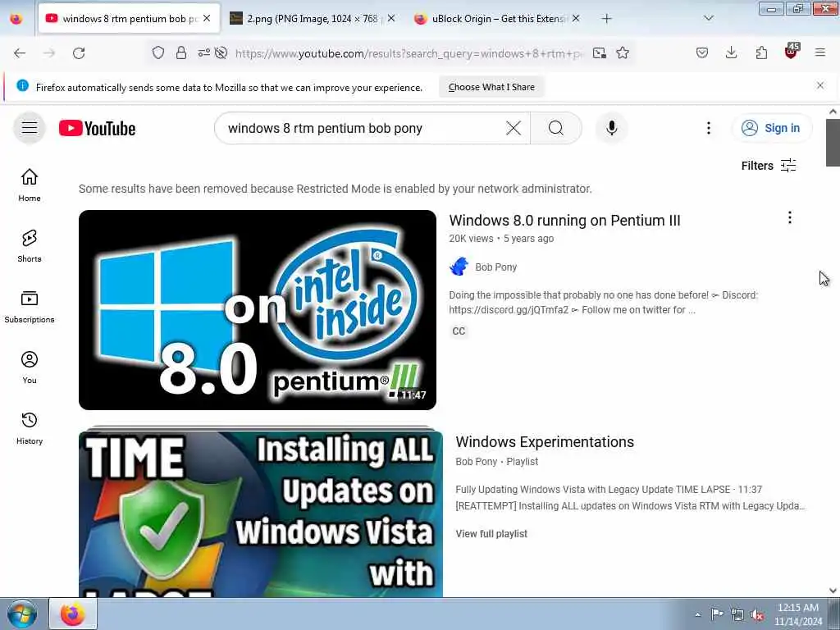The height and width of the screenshot is (630, 840).
Task: Click the autoplay blocked icon in address bar
Action: [221, 52]
